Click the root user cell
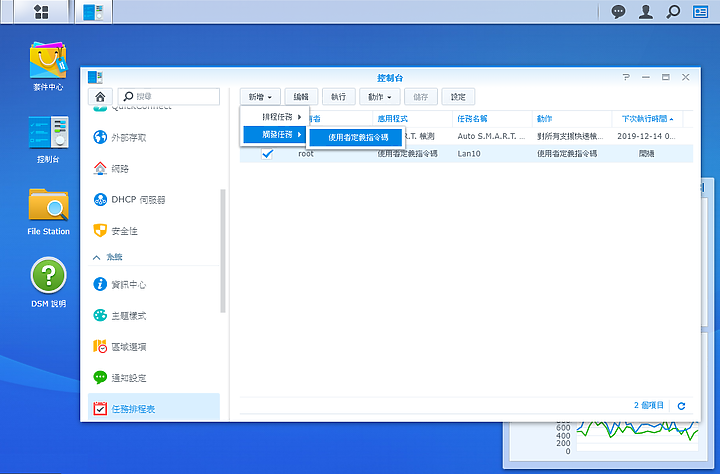This screenshot has width=720, height=474. pyautogui.click(x=306, y=153)
